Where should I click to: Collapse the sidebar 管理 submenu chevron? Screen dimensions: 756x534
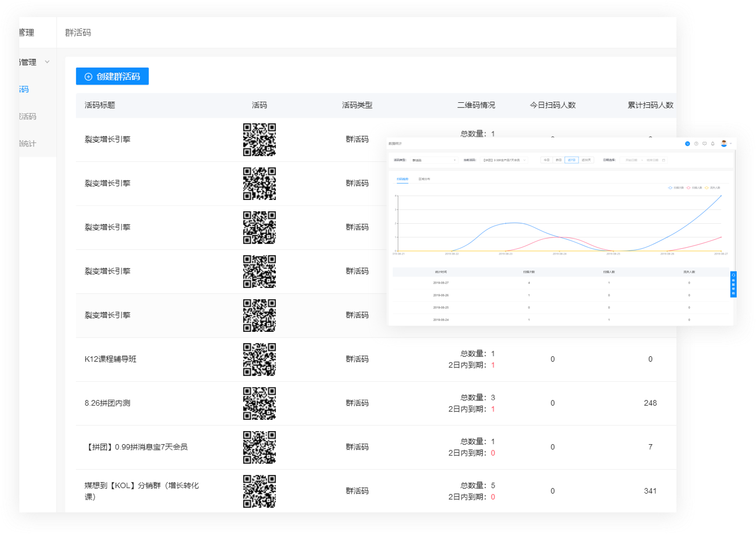pyautogui.click(x=47, y=62)
